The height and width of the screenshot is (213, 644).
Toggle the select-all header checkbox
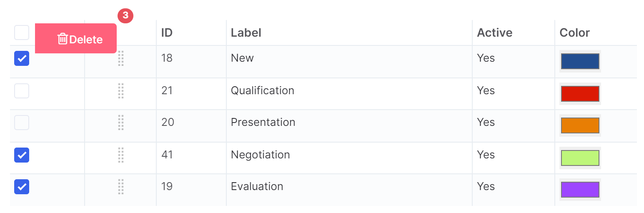click(22, 33)
